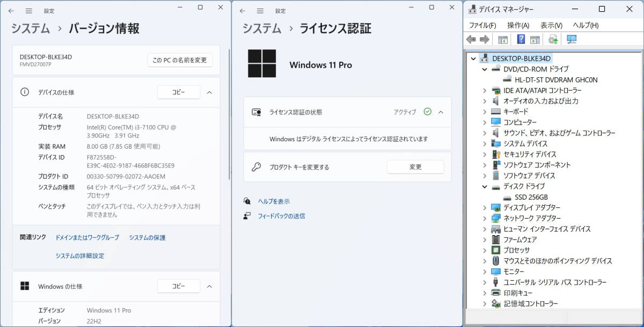The image size is (644, 327).
Task: Click the DVD/CD-ROM drive category icon
Action: click(496, 69)
